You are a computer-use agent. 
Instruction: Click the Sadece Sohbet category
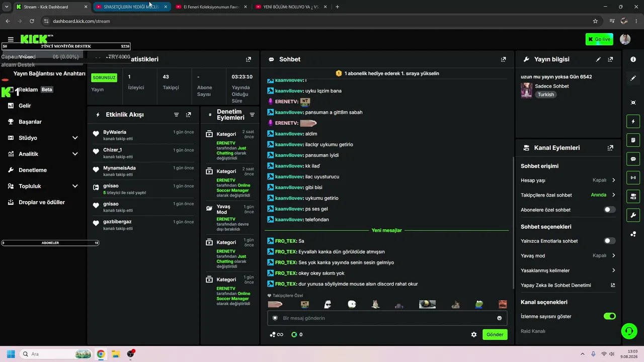click(552, 86)
